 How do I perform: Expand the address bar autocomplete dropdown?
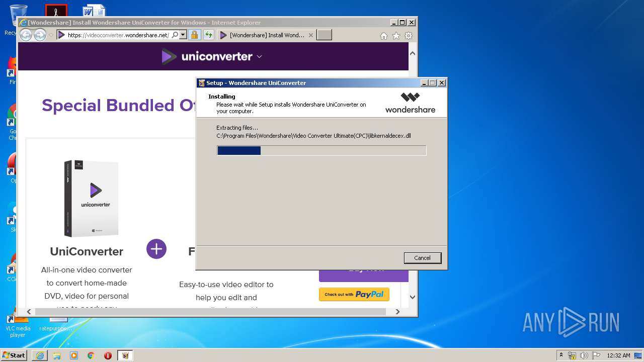pyautogui.click(x=183, y=35)
